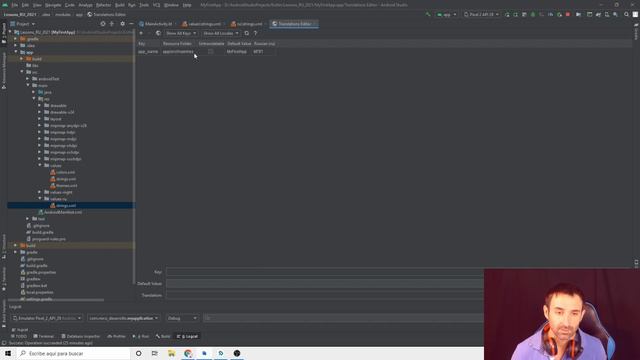The height and width of the screenshot is (360, 640).
Task: Click the Russian (ru) column header
Action: pyautogui.click(x=264, y=43)
